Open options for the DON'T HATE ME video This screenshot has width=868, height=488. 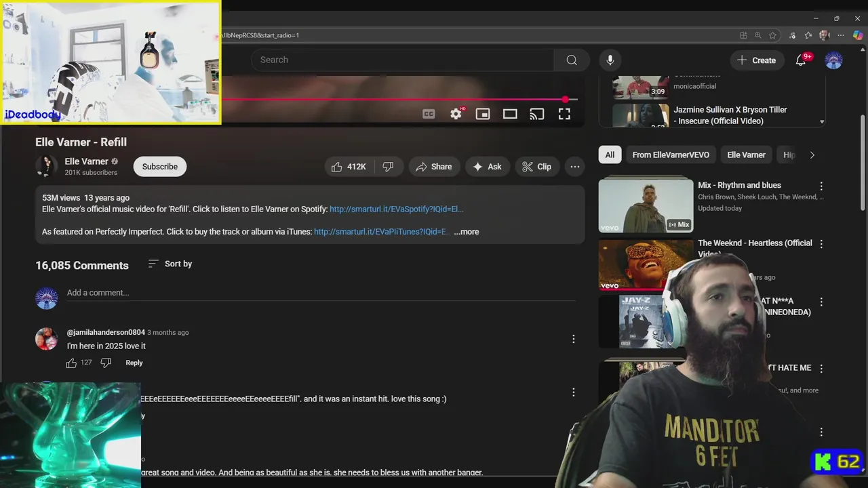coord(821,369)
